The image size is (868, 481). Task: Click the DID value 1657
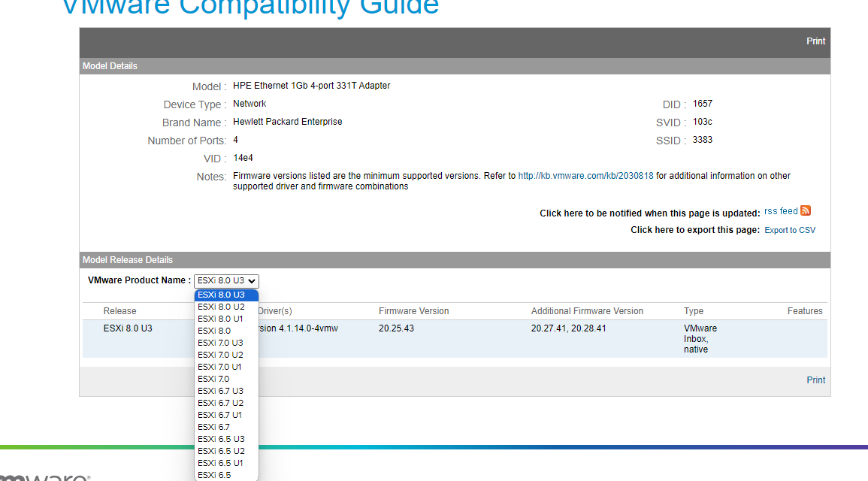click(703, 104)
